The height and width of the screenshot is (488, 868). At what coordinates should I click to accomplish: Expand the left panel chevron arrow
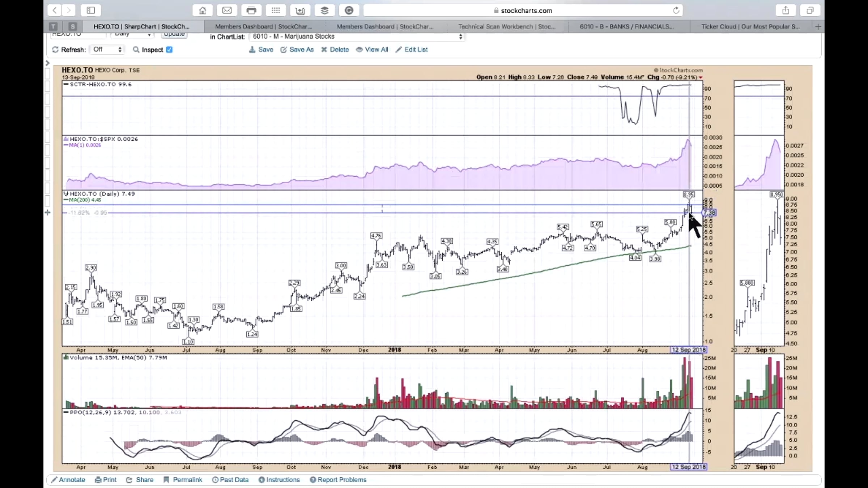pyautogui.click(x=47, y=63)
